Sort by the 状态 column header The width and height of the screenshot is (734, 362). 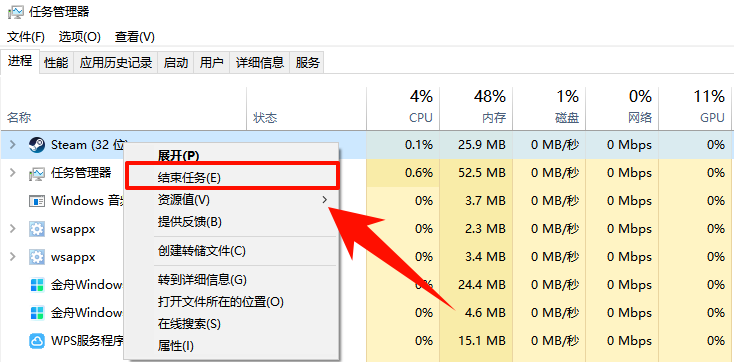pos(306,108)
